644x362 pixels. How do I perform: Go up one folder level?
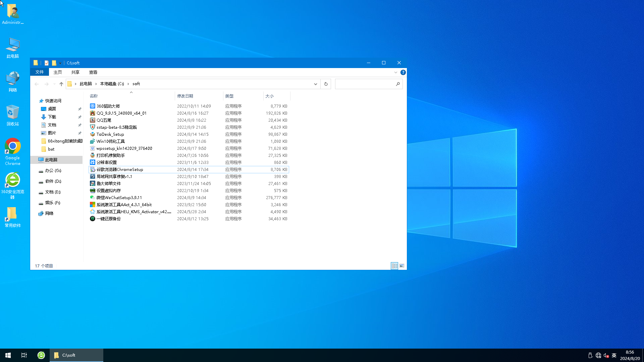click(x=61, y=84)
